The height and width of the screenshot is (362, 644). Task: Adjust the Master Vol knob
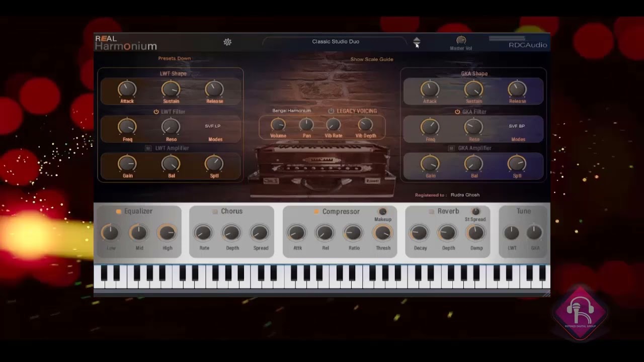(x=461, y=40)
